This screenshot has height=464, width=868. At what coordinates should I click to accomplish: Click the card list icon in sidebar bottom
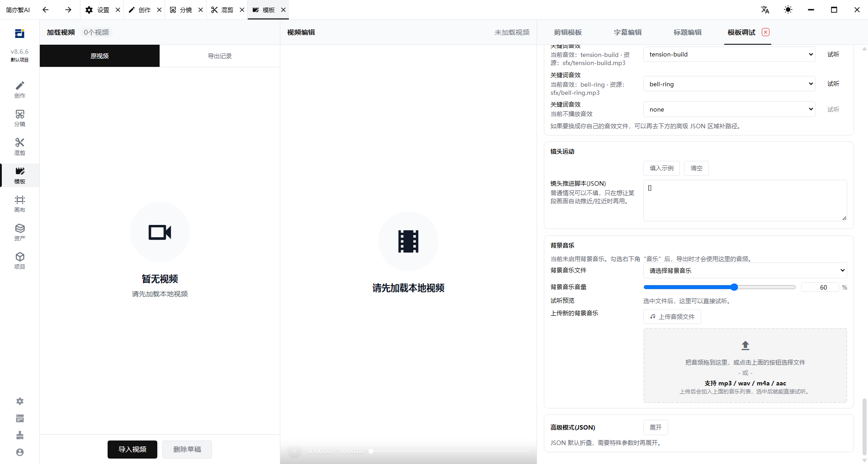[x=20, y=418]
